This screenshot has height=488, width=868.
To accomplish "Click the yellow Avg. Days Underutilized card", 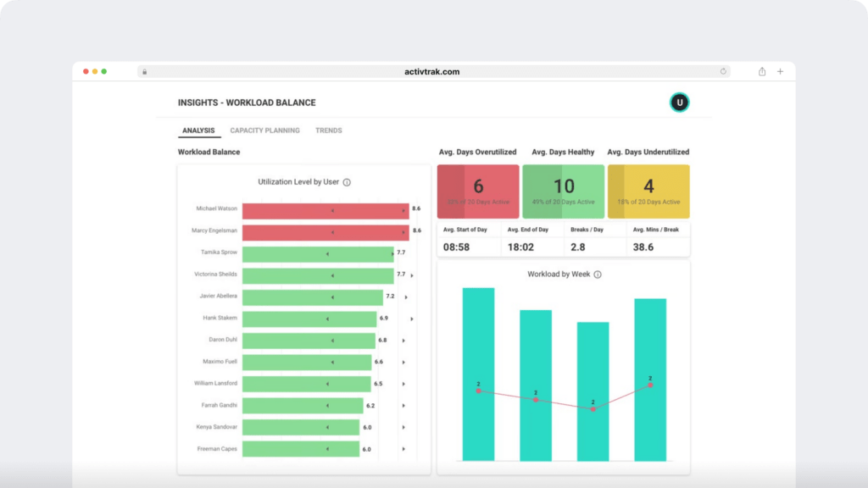I will (648, 191).
